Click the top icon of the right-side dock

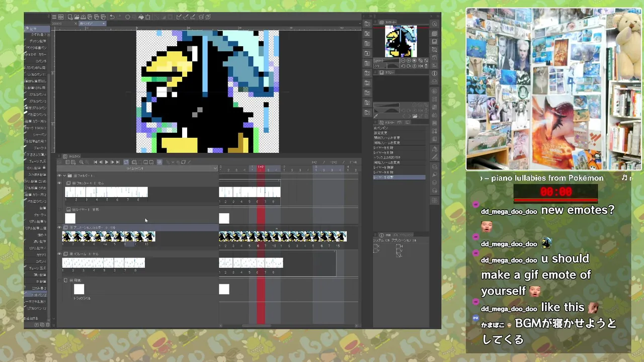(x=435, y=24)
